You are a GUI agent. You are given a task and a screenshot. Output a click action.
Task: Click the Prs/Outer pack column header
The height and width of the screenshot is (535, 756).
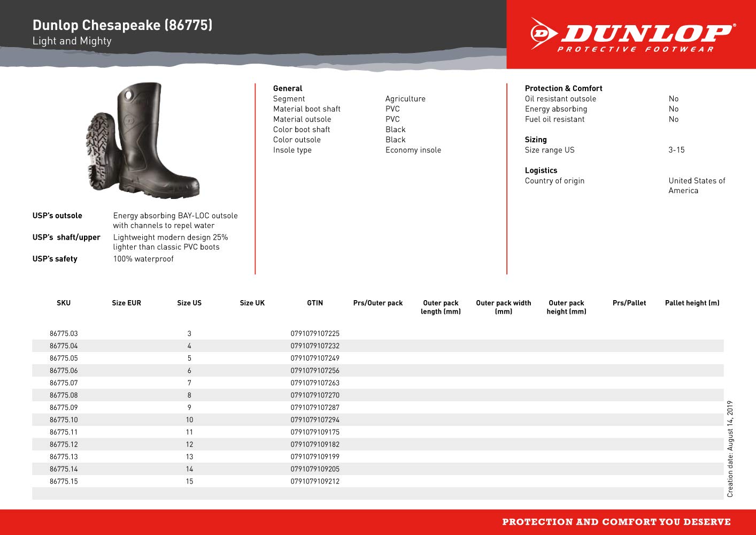pyautogui.click(x=378, y=303)
